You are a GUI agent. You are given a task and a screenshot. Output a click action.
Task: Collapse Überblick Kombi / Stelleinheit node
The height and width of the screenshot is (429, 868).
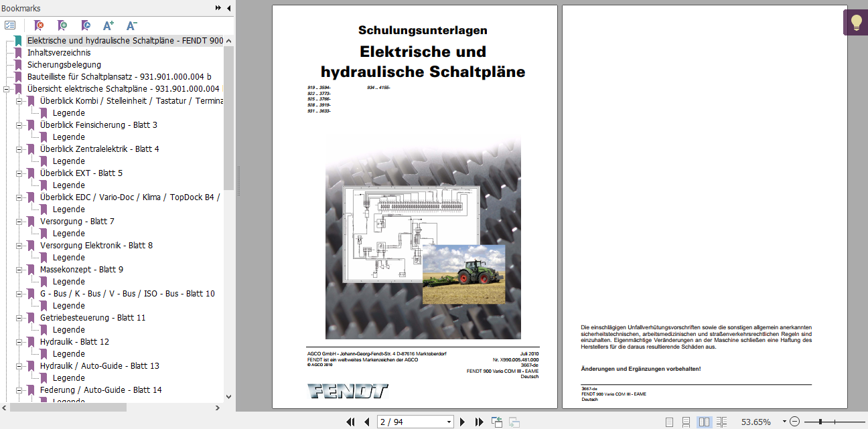[x=19, y=101]
